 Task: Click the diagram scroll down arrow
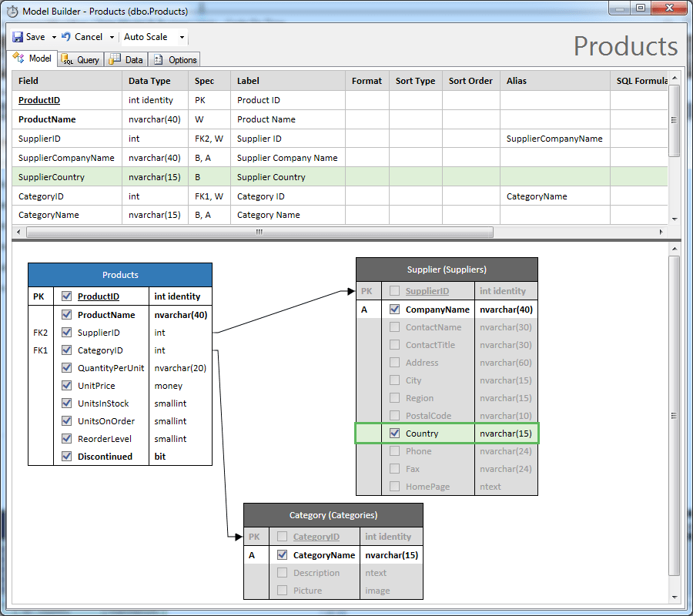[x=675, y=598]
